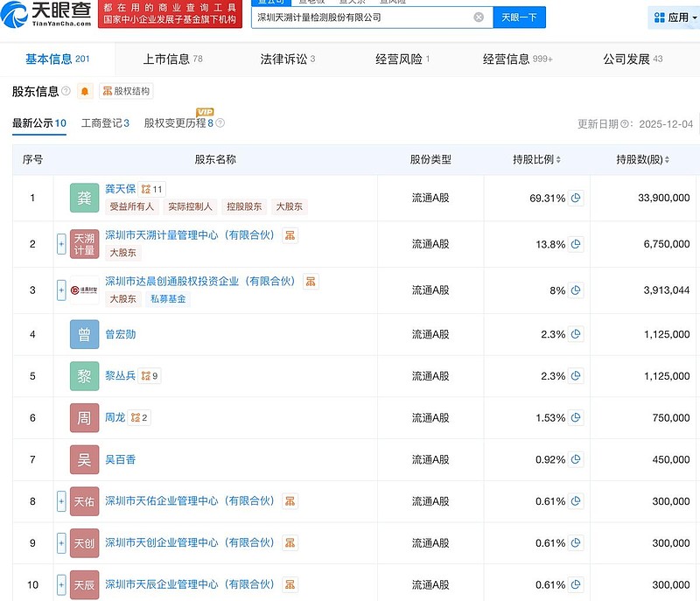Expand the 深圳市天辰企业管理中心 row
Screen dimensions: 700x601
[x=59, y=584]
